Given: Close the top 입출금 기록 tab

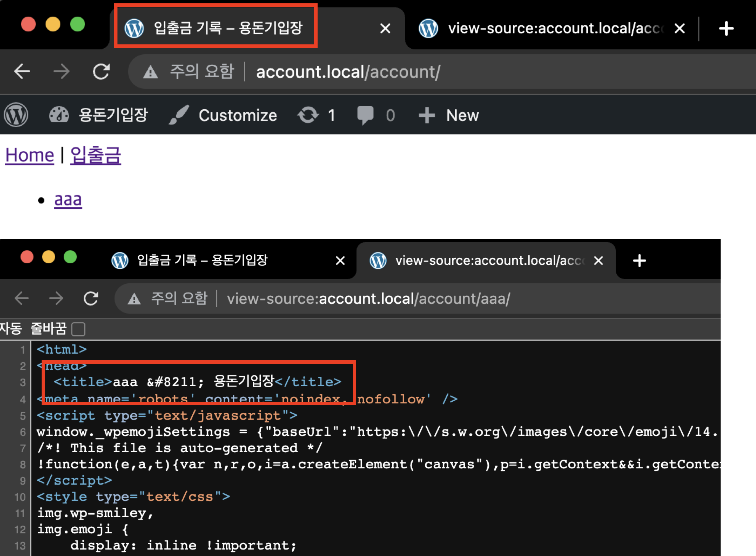Looking at the screenshot, I should (x=385, y=29).
